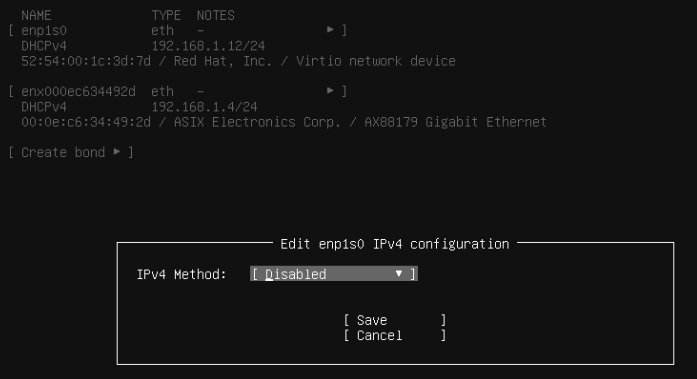Screen dimensions: 697x379
Task: Click the down arrow of IPv4 Method selector
Action: coord(399,274)
